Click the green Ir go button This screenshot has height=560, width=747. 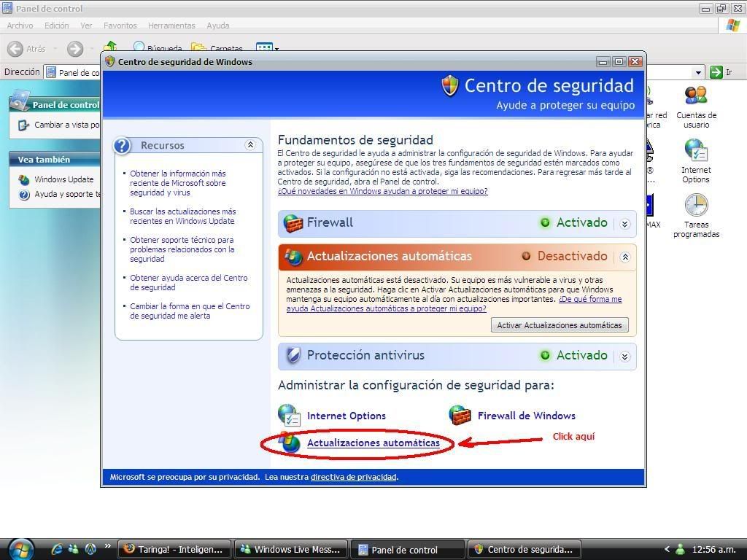click(x=716, y=72)
